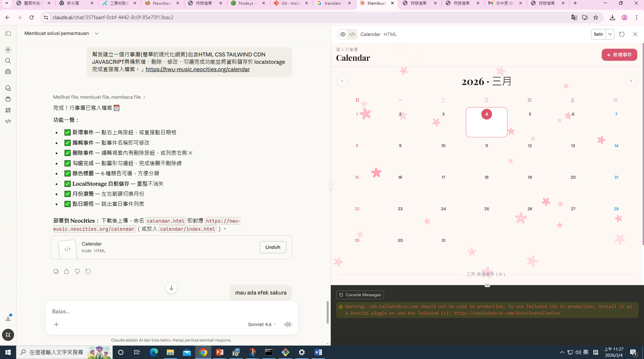Refresh the Calendar artifact preview
This screenshot has width=644, height=359.
622,34
